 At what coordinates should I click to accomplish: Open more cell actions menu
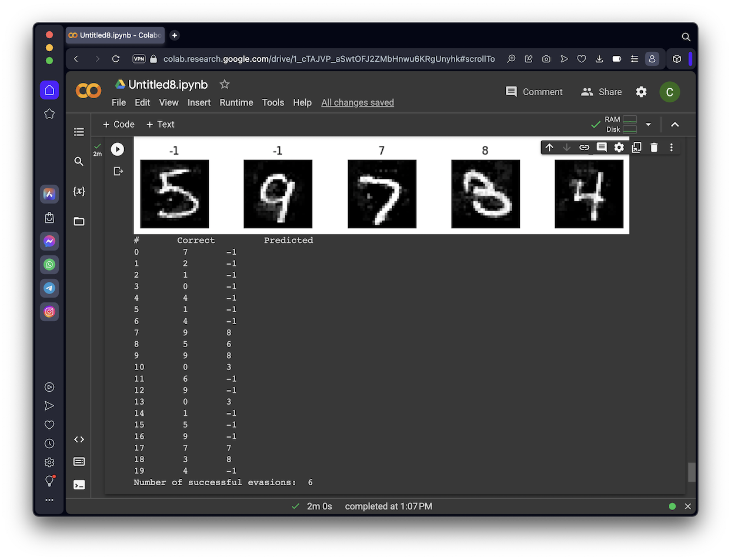pos(671,148)
